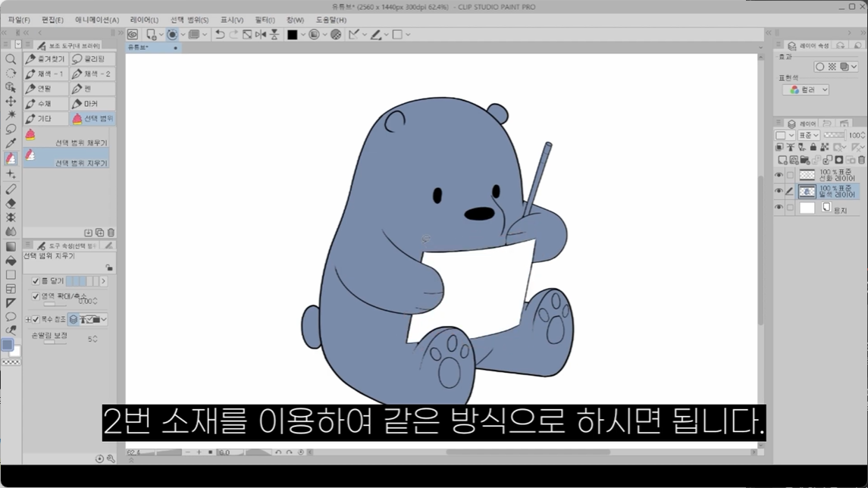The image size is (868, 488).
Task: Adjust the layer opacity slider
Action: point(834,135)
